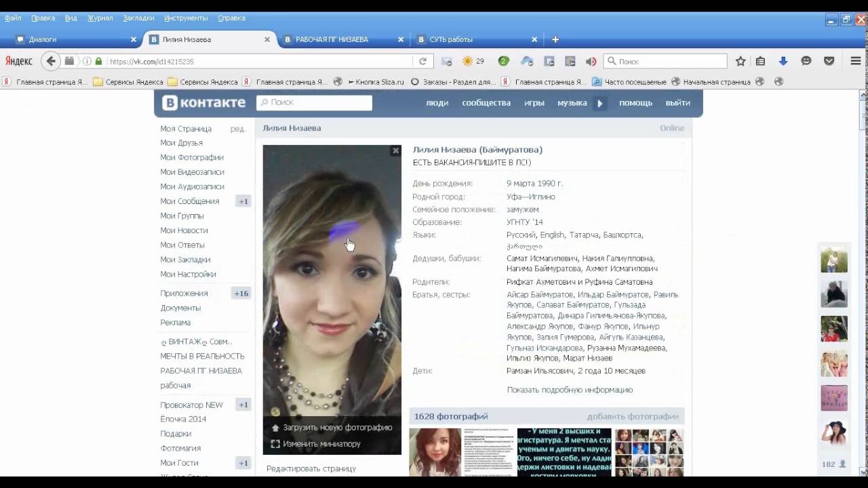Click the green circle toolbar extension icon
Screen dimensions: 868x488
point(503,61)
